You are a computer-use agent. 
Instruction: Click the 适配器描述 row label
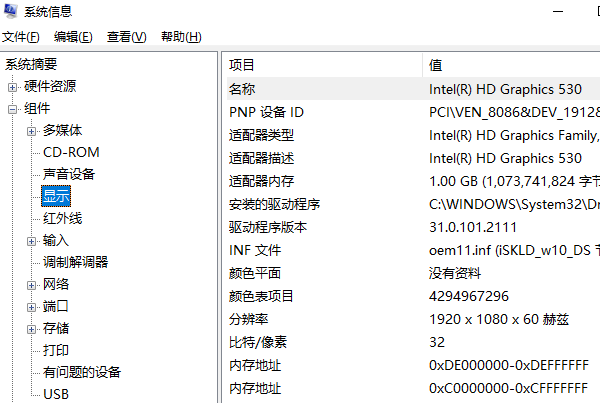coord(261,158)
